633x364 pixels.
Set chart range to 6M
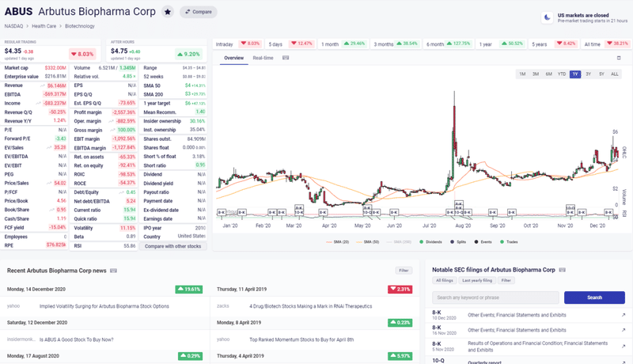coord(548,74)
